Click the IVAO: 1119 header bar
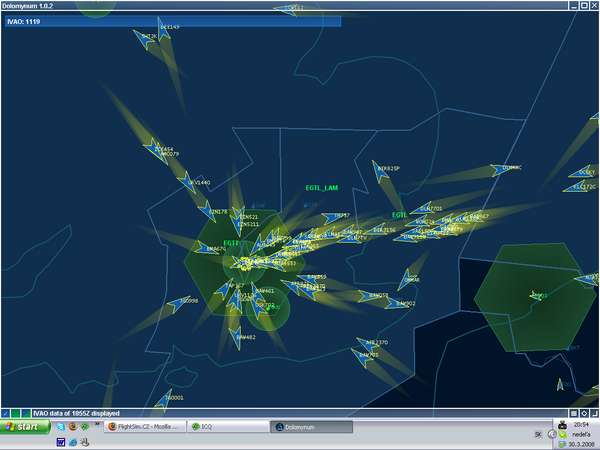The height and width of the screenshot is (450, 600). click(x=173, y=21)
